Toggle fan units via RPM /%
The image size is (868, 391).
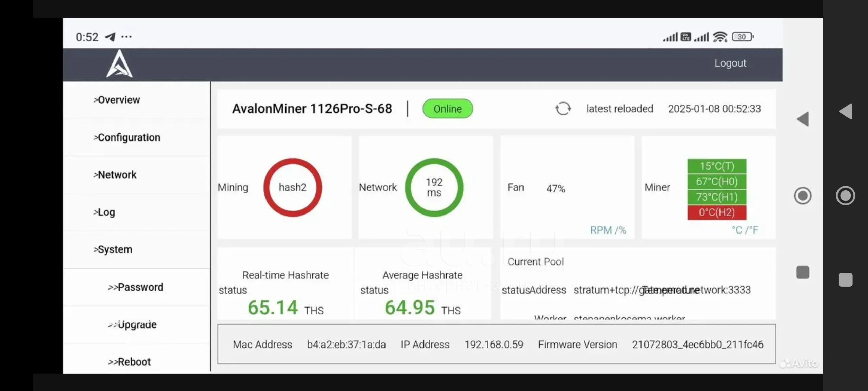pos(608,230)
